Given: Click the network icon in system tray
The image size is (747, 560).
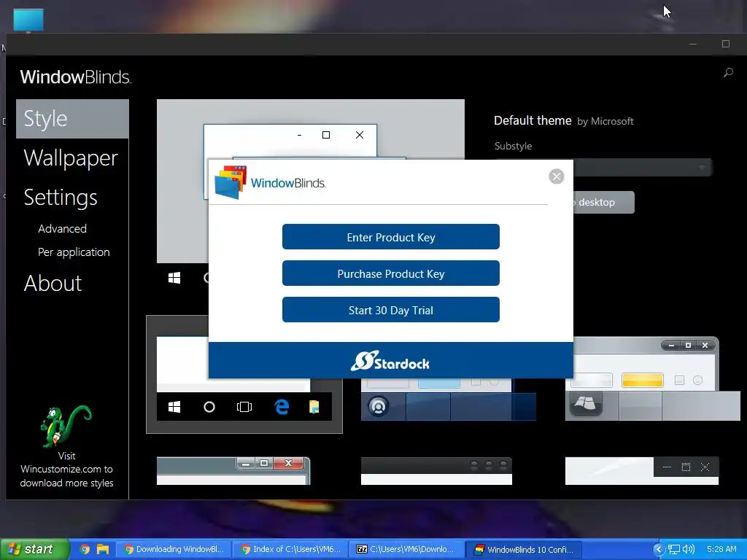Looking at the screenshot, I should 673,550.
